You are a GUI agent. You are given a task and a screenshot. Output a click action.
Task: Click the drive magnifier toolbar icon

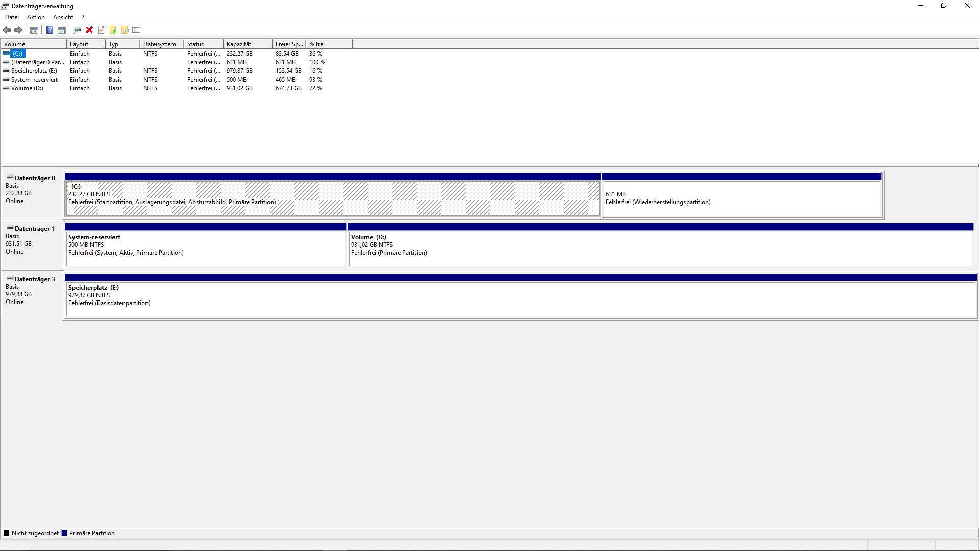point(77,30)
